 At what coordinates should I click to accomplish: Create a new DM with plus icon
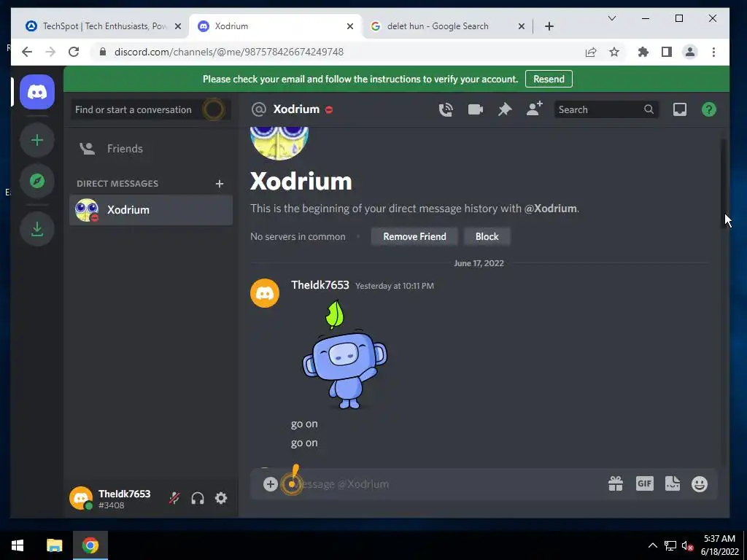(220, 184)
